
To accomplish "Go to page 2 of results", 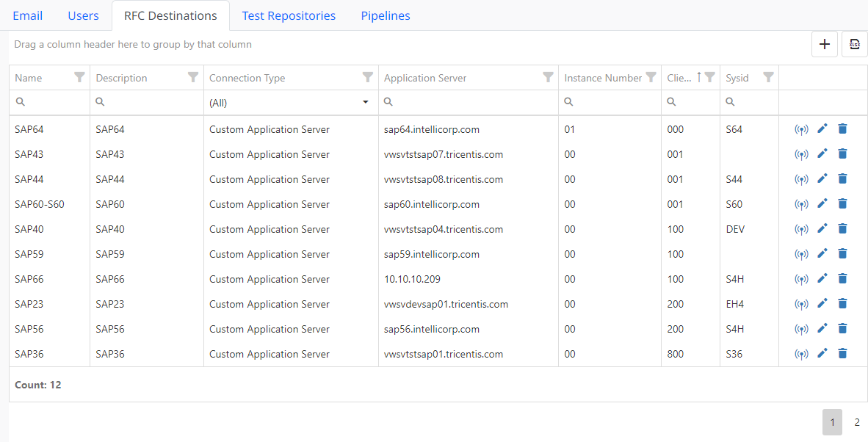I will 856,422.
